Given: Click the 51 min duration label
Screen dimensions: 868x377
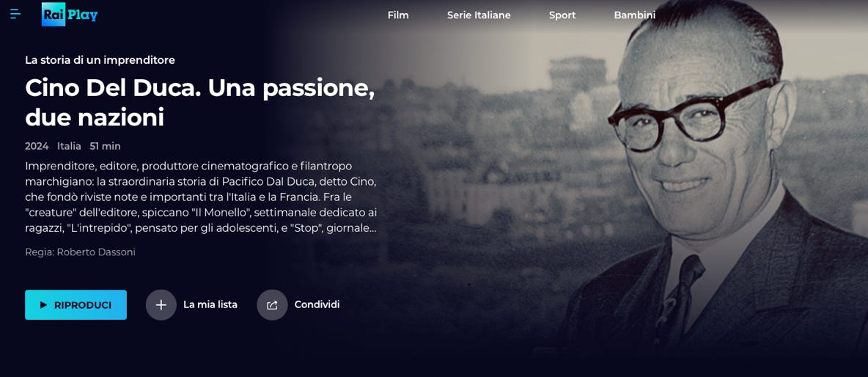Looking at the screenshot, I should [x=105, y=146].
